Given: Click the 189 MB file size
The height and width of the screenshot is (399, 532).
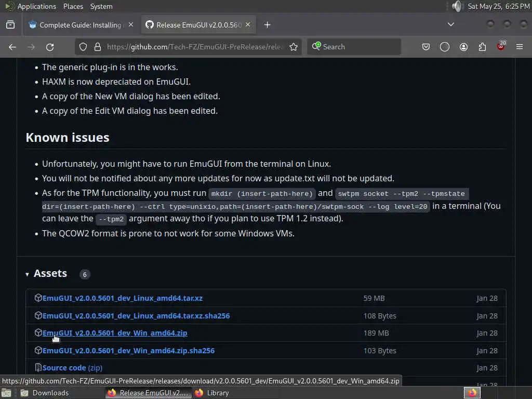Looking at the screenshot, I should 376,333.
